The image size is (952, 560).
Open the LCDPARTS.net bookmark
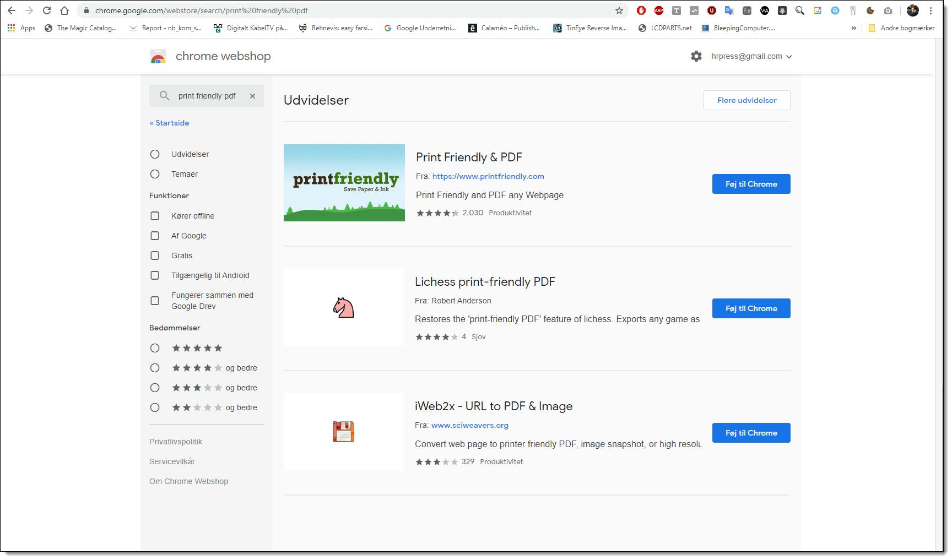[665, 28]
